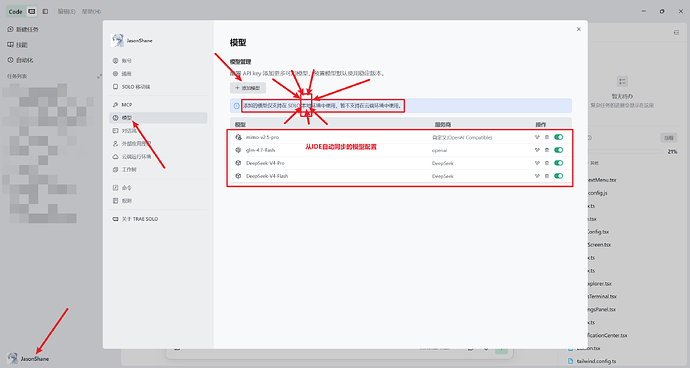Click the OpenAI Compatible provider cell

point(462,137)
